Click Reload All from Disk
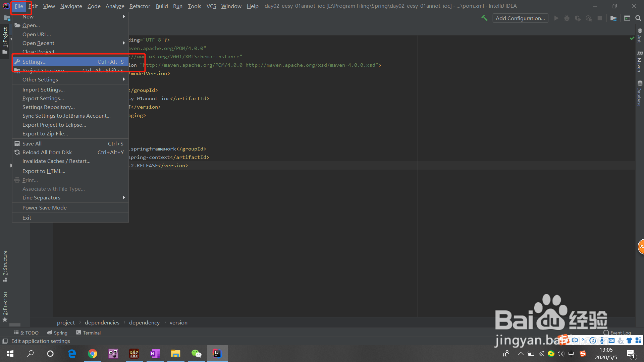Viewport: 644px width, 362px height. click(x=70, y=152)
